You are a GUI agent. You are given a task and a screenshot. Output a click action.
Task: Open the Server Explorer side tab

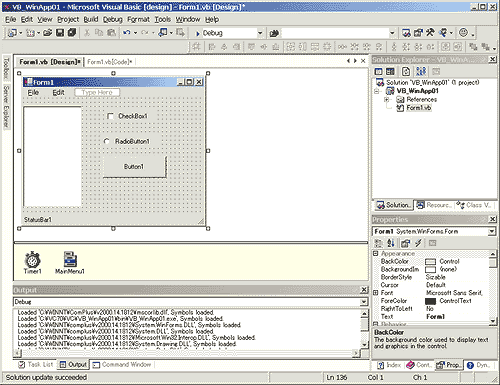6,106
